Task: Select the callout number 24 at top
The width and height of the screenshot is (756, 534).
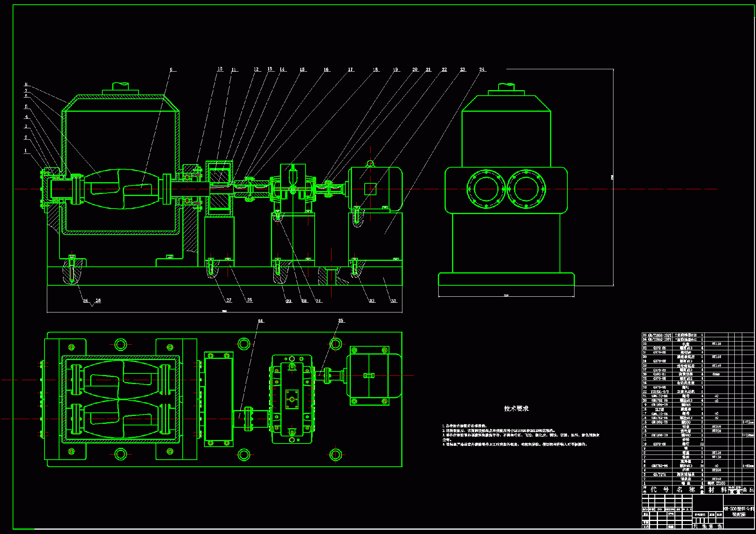Action: (x=482, y=69)
